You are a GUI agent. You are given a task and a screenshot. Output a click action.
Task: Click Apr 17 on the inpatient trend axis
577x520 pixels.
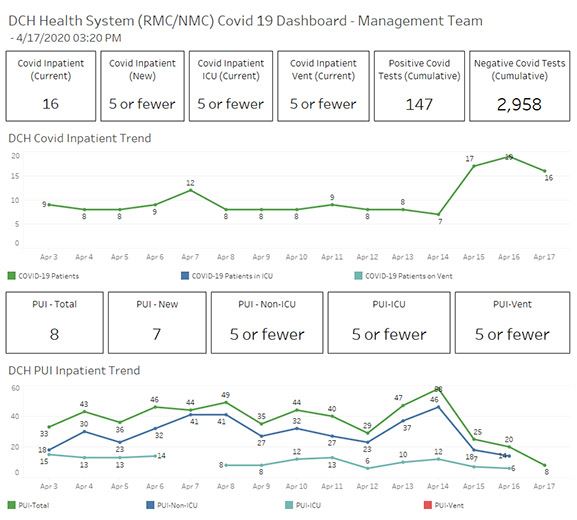[544, 257]
